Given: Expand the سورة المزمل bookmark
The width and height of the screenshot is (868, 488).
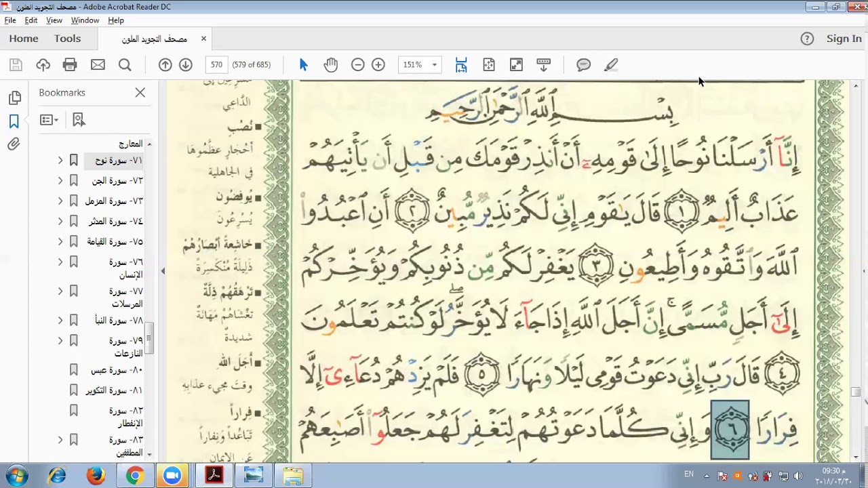Looking at the screenshot, I should (x=60, y=201).
